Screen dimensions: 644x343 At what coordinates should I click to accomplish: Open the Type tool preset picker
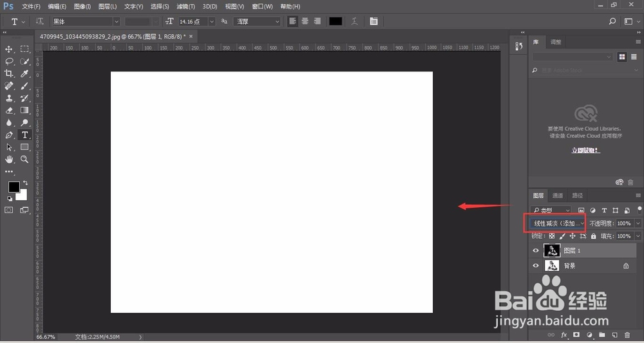tap(17, 22)
